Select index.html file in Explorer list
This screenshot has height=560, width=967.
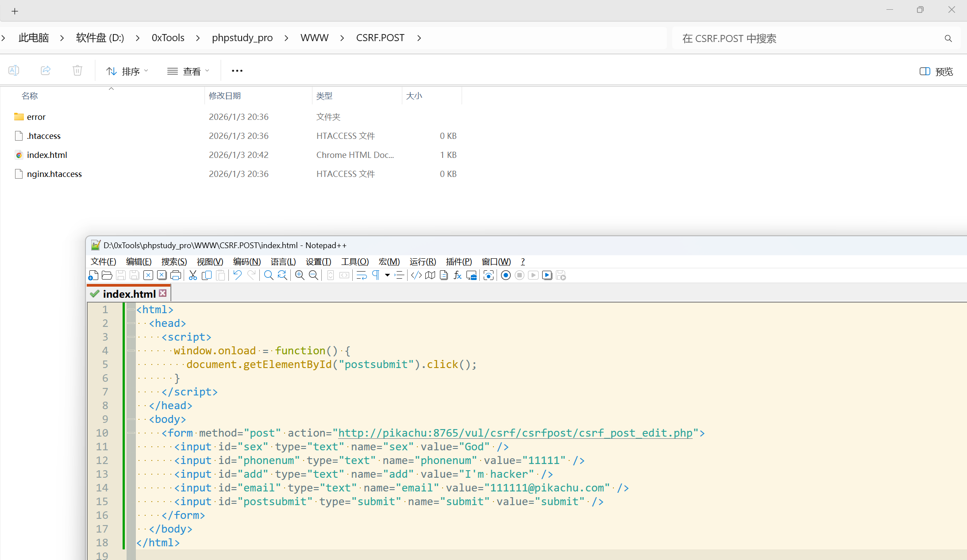pos(47,155)
